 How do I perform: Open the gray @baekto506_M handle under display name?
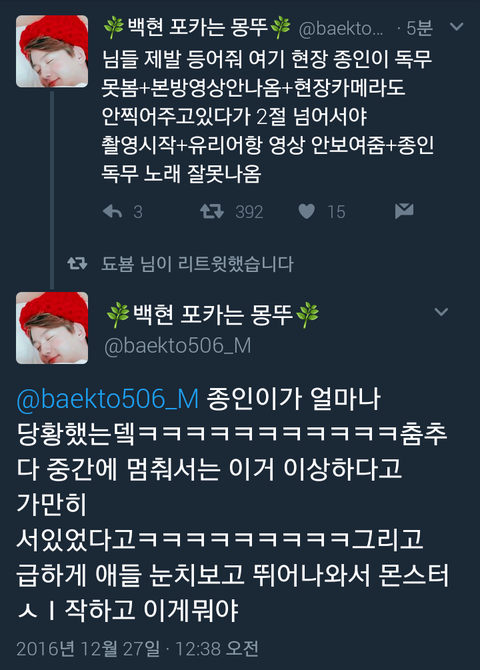[x=178, y=346]
